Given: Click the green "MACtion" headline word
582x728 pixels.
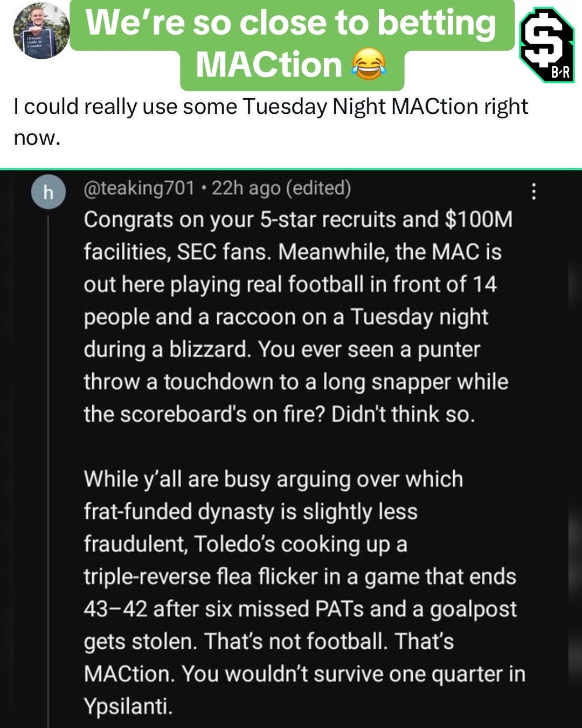Looking at the screenshot, I should coord(269,66).
